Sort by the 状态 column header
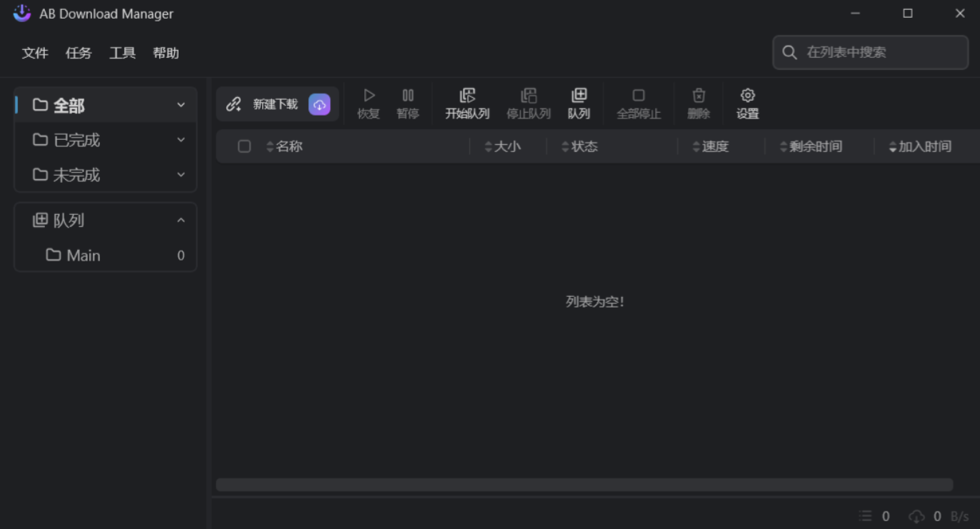980x529 pixels. pyautogui.click(x=579, y=146)
